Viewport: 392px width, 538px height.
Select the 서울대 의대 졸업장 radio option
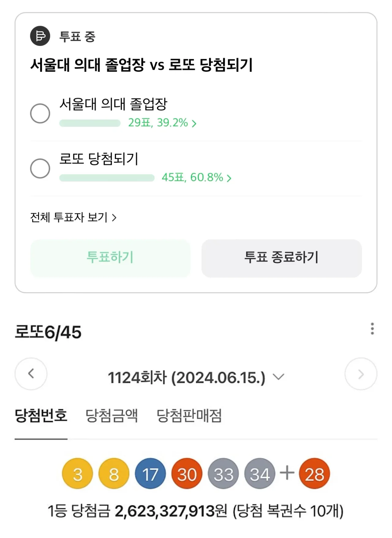coord(40,113)
